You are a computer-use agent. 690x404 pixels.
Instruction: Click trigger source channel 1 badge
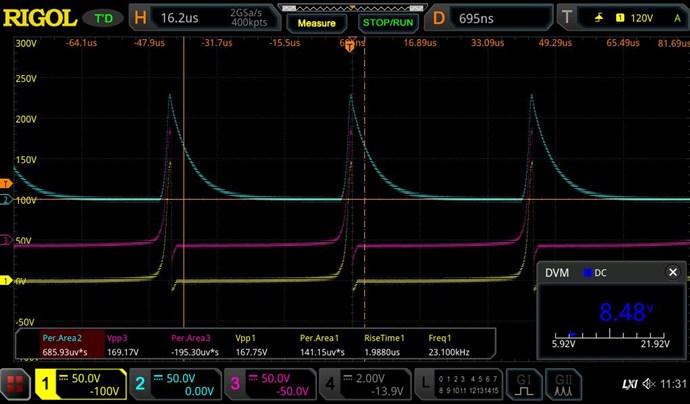click(x=620, y=18)
